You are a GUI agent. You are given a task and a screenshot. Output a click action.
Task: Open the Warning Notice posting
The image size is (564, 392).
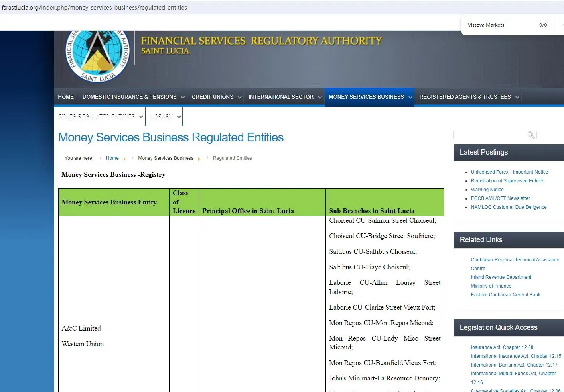tap(487, 190)
